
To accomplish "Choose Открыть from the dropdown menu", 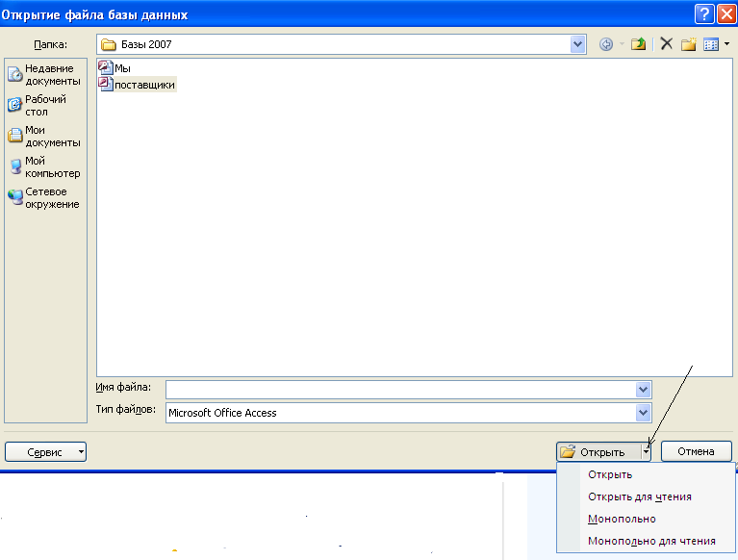I will tap(646, 474).
